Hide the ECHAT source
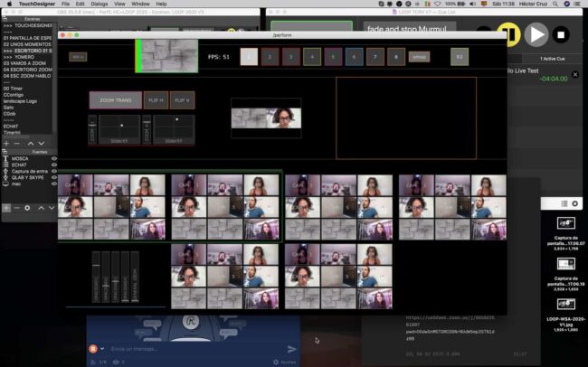This screenshot has width=588, height=367. 54,165
